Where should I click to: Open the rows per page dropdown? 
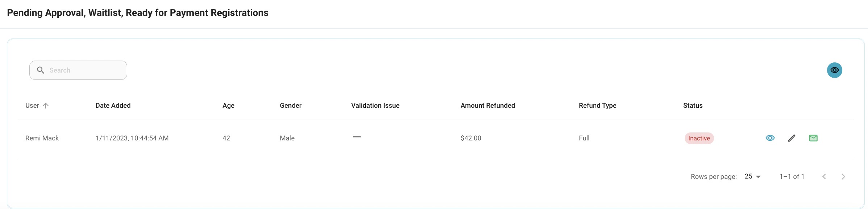click(x=753, y=176)
